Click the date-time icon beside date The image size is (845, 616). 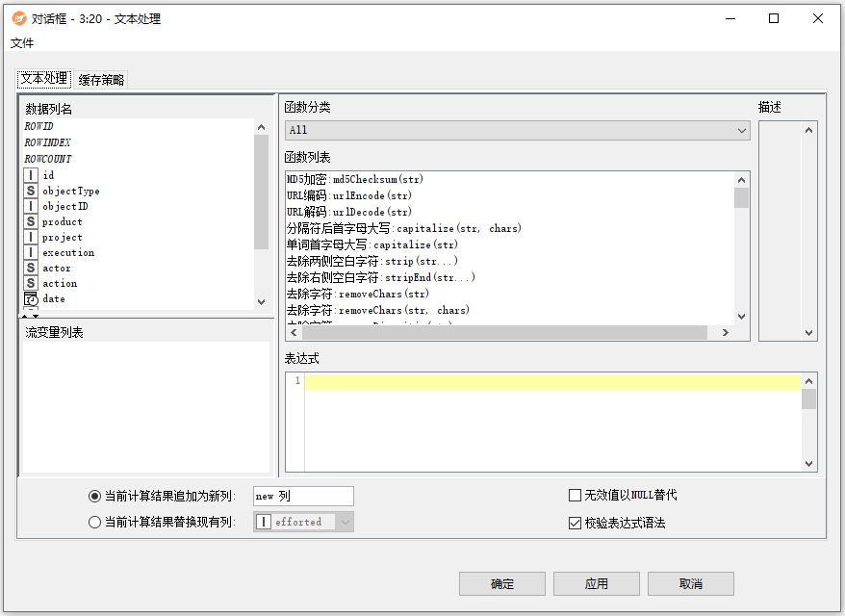[x=32, y=299]
